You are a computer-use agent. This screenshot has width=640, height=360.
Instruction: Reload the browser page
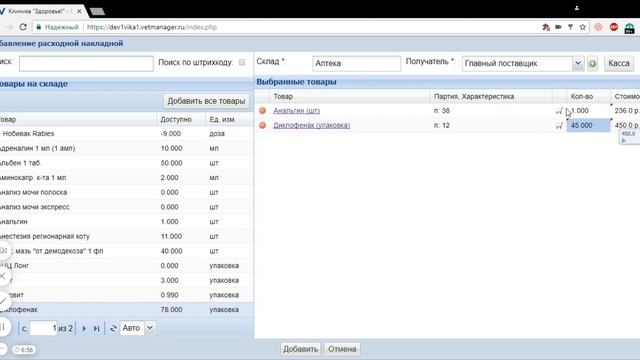pos(23,27)
